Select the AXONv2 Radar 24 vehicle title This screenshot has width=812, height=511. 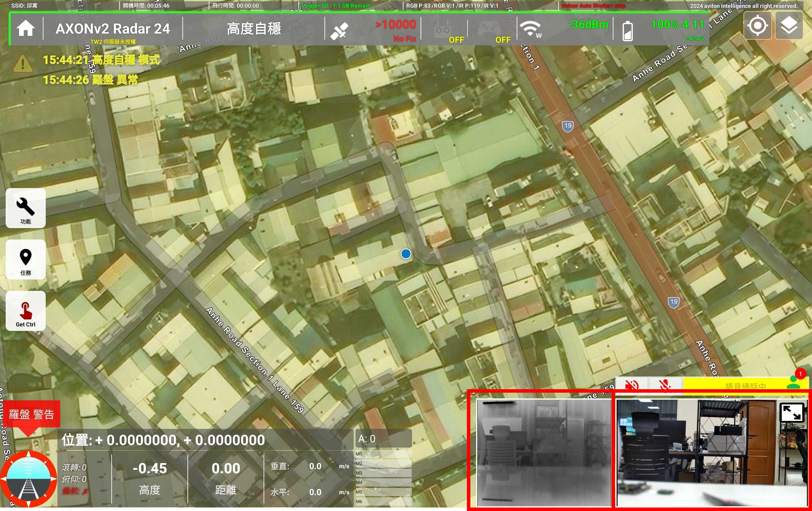coord(113,29)
